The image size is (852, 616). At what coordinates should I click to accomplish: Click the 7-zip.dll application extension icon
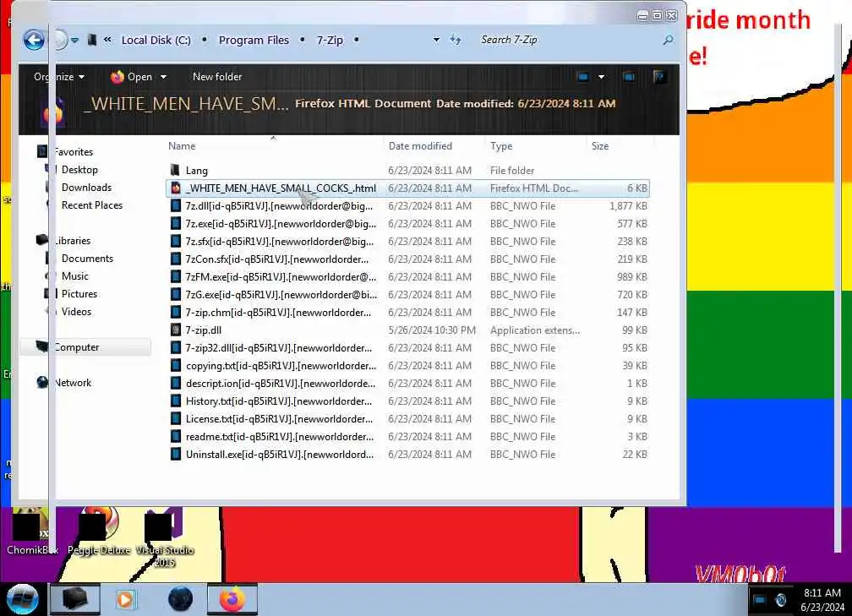click(176, 330)
